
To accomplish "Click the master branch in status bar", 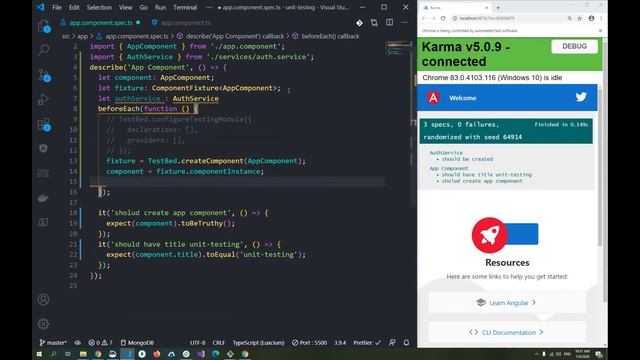I will click(53, 342).
